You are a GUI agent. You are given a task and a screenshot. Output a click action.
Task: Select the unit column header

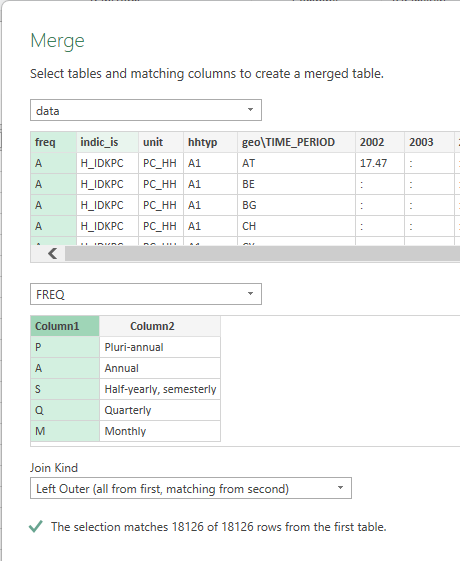pos(161,142)
